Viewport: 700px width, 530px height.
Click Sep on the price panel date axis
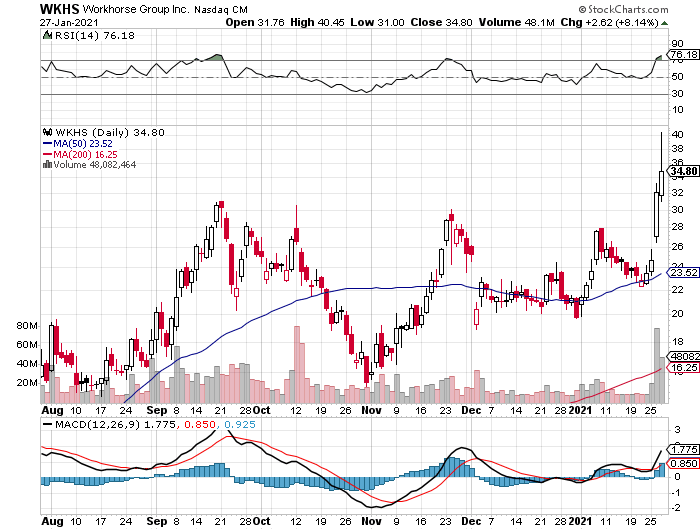click(156, 410)
